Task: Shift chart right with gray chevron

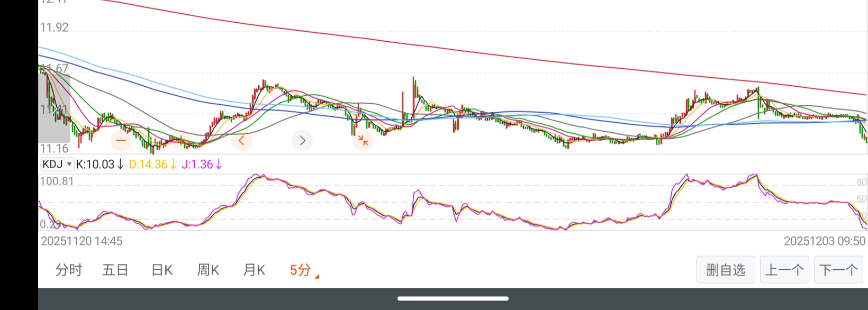Action: (x=302, y=140)
